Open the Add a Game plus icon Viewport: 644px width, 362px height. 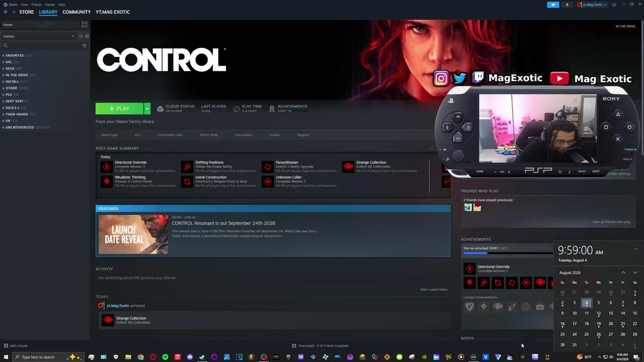coord(6,346)
